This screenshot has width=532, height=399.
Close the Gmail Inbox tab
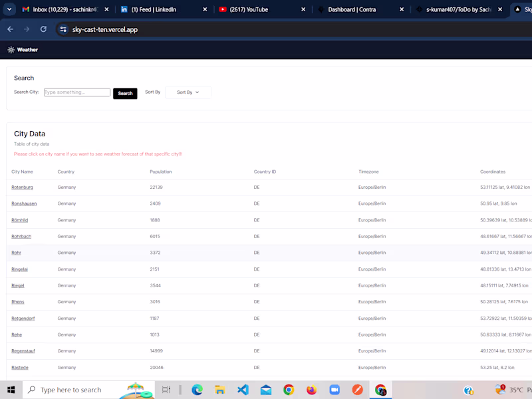(106, 9)
